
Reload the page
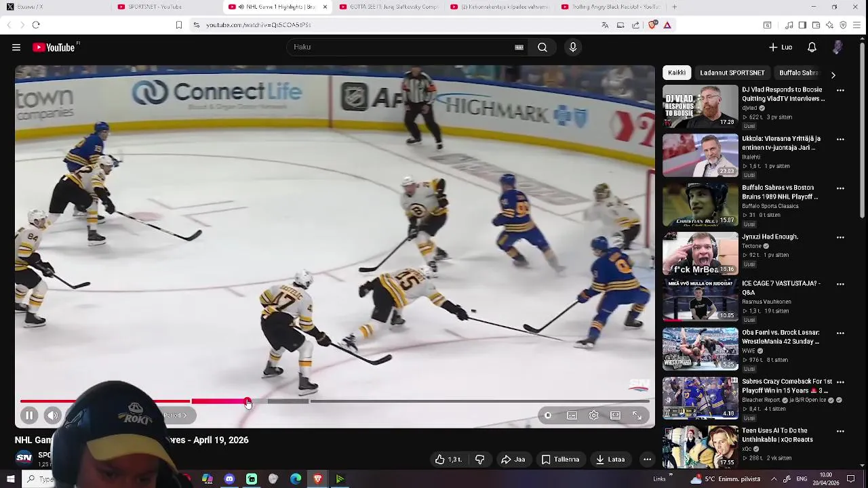[x=36, y=25]
